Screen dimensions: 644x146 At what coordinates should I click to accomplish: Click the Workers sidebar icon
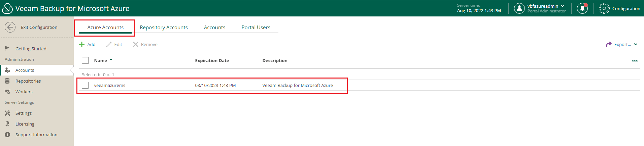pyautogui.click(x=7, y=92)
